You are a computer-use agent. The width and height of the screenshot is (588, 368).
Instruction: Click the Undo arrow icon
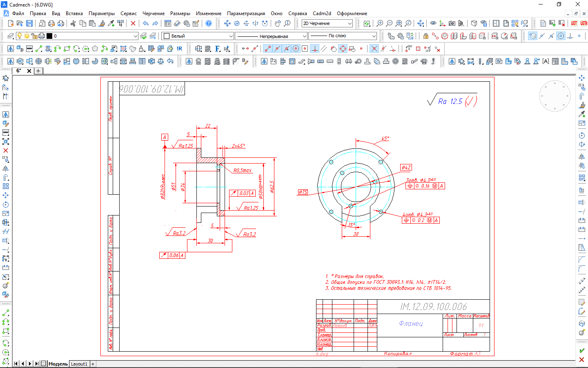(x=145, y=24)
